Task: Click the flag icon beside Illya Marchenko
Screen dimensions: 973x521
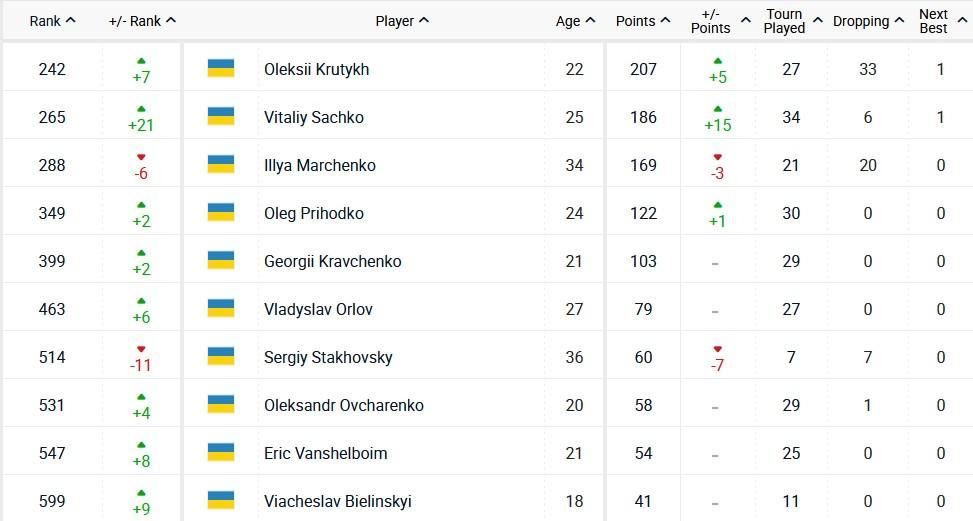Action: [221, 165]
